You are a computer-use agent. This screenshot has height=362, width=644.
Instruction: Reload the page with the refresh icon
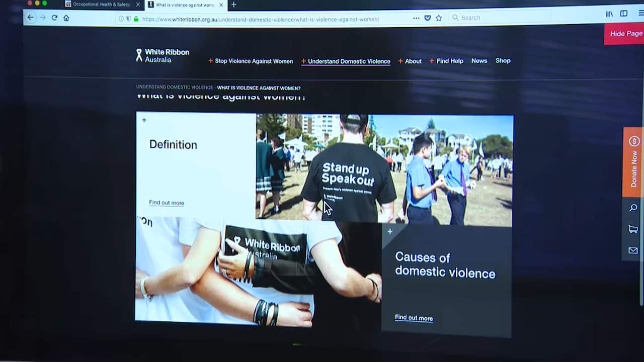54,18
